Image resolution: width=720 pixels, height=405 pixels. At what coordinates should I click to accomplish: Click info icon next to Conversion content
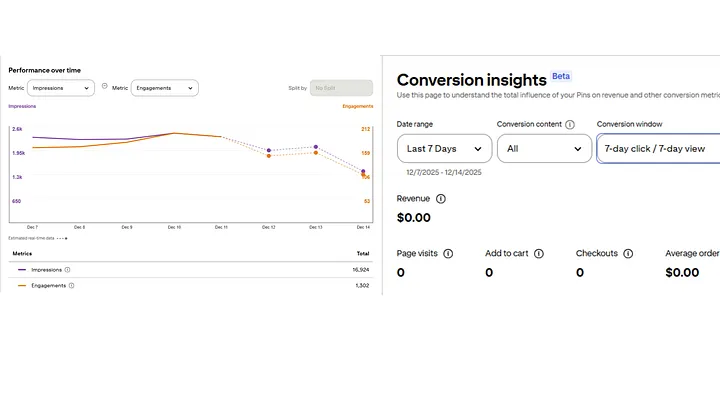click(x=570, y=125)
